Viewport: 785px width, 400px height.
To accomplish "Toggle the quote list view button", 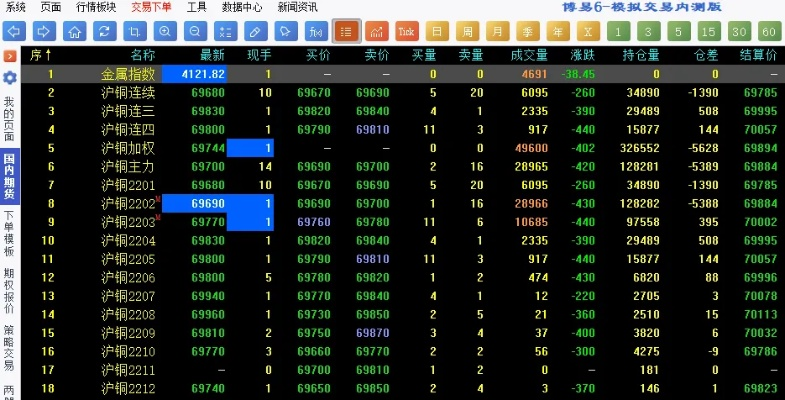I will pos(346,31).
